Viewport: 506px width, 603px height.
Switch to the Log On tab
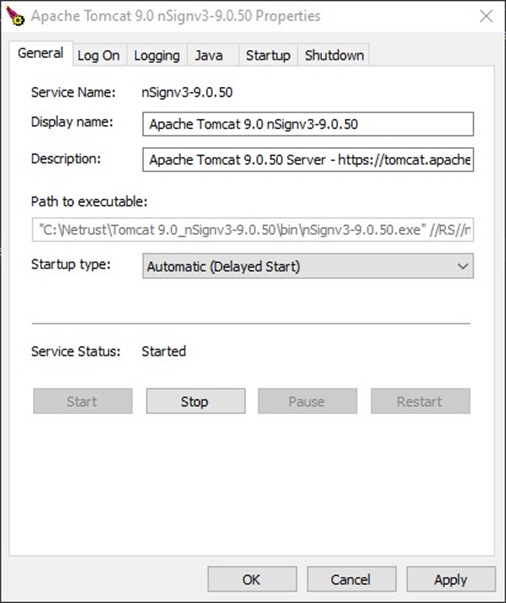(99, 55)
